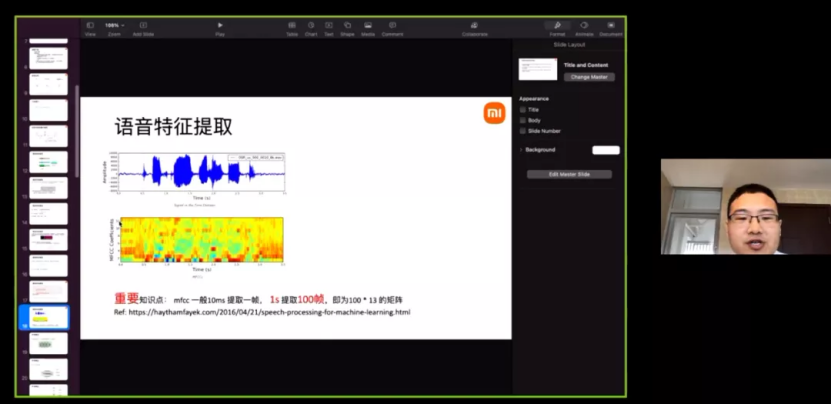
Task: Click the Change Master button
Action: coord(589,77)
